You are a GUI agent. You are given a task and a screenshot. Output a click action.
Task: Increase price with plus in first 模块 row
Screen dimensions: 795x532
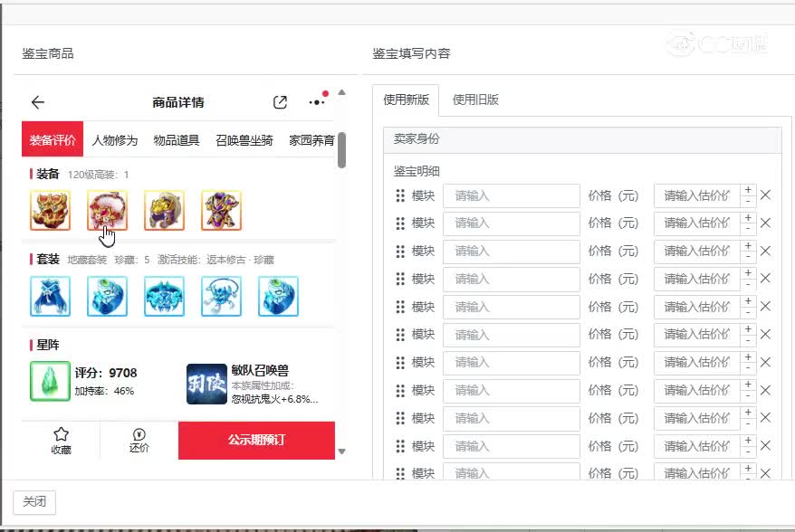(748, 190)
